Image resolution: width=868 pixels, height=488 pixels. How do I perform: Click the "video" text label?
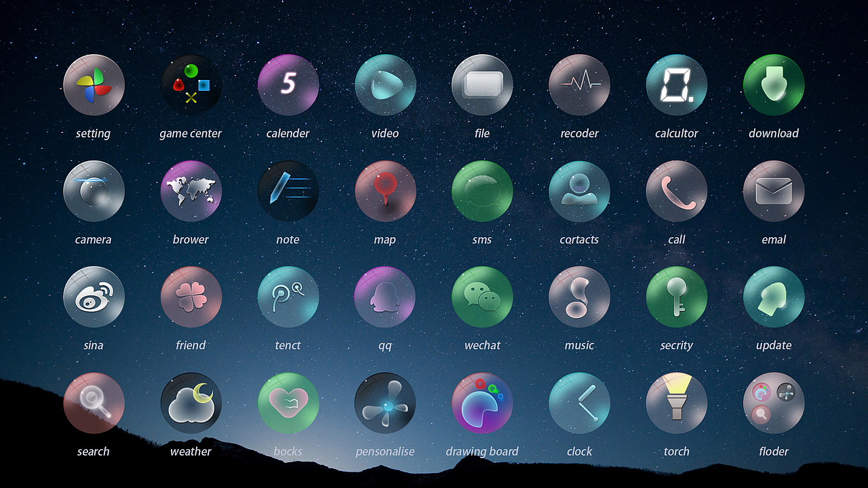click(x=385, y=134)
